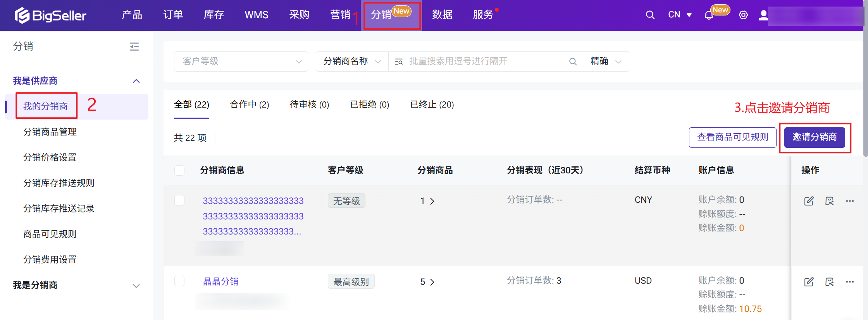Click the search magnifier icon in header
868x320 pixels.
pos(650,15)
